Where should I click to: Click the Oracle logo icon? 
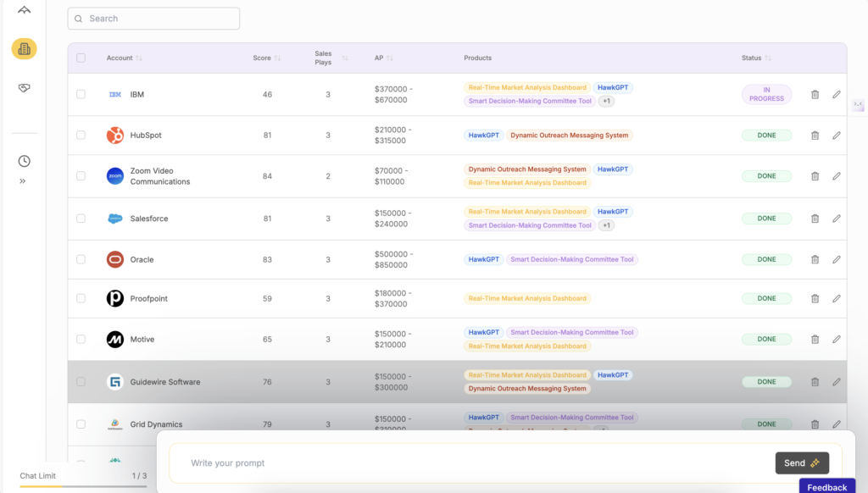[115, 259]
